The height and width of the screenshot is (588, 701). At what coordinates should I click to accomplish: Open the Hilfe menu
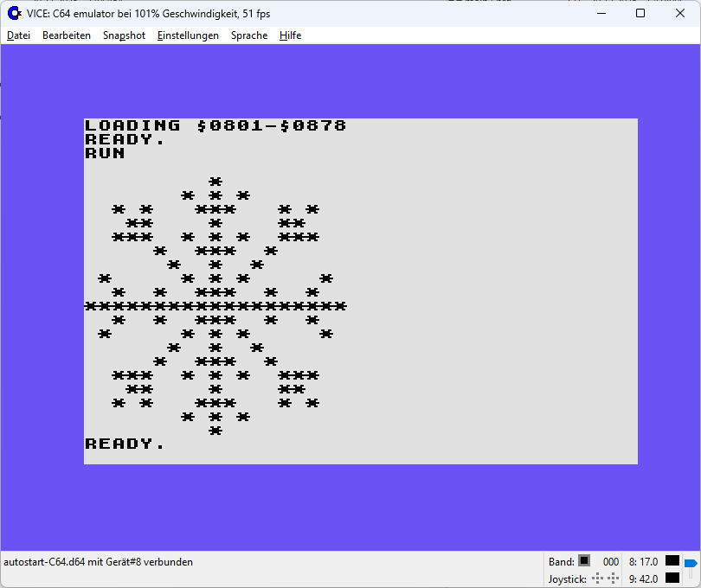click(290, 35)
